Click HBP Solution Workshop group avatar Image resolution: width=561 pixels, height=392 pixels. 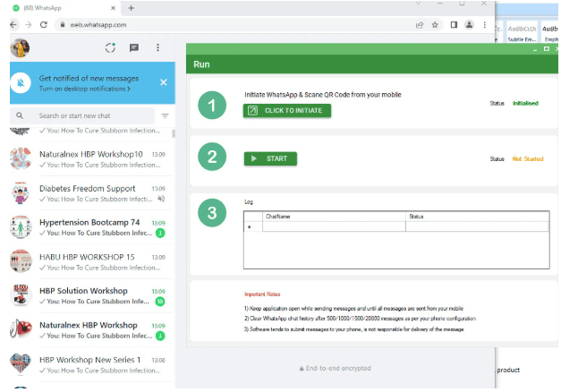(21, 295)
